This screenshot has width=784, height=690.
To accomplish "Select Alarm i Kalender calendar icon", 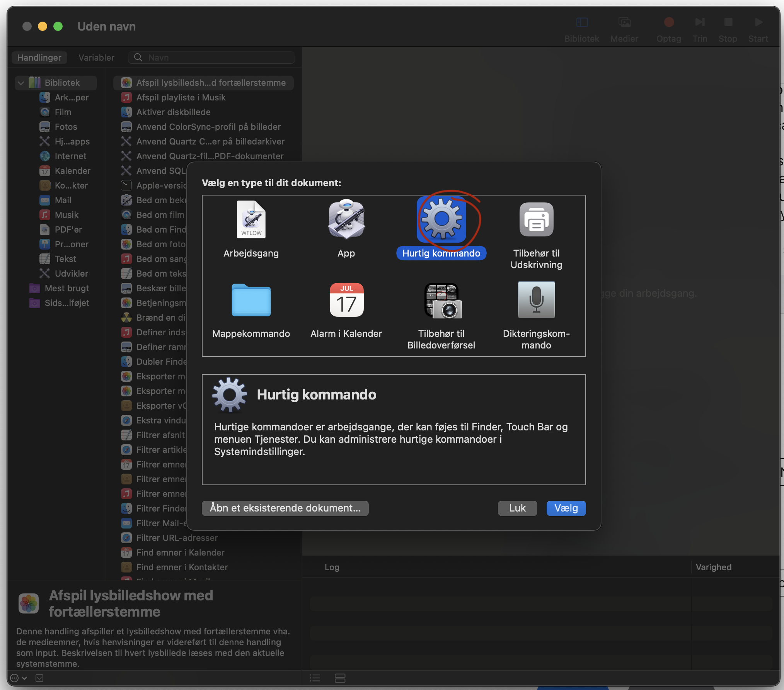I will [346, 300].
